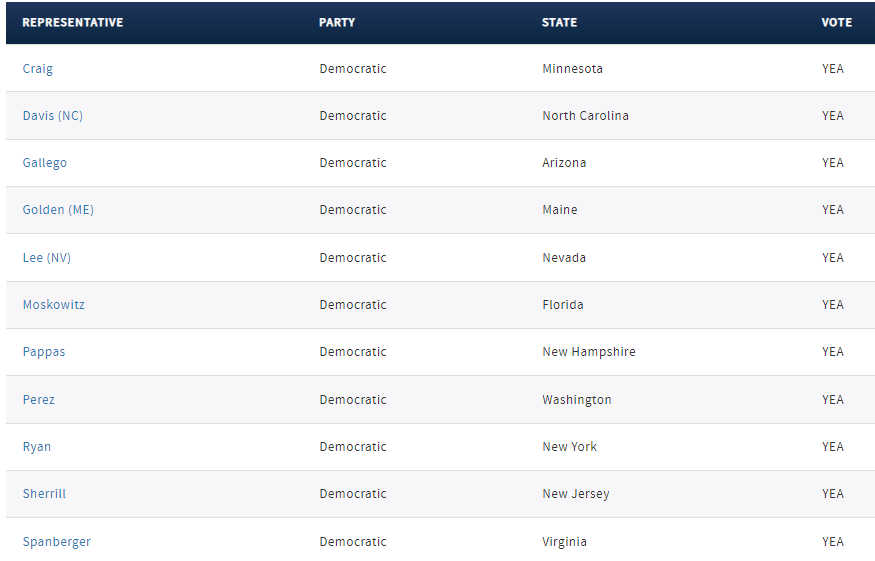The image size is (875, 561).
Task: Open the Golden (ME) link
Action: pyautogui.click(x=58, y=210)
